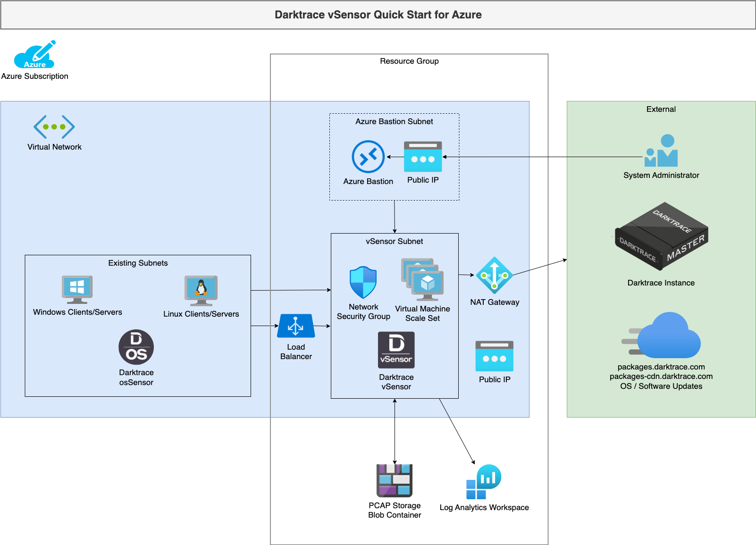Select the Virtual Network text label
This screenshot has width=756, height=545.
54,147
